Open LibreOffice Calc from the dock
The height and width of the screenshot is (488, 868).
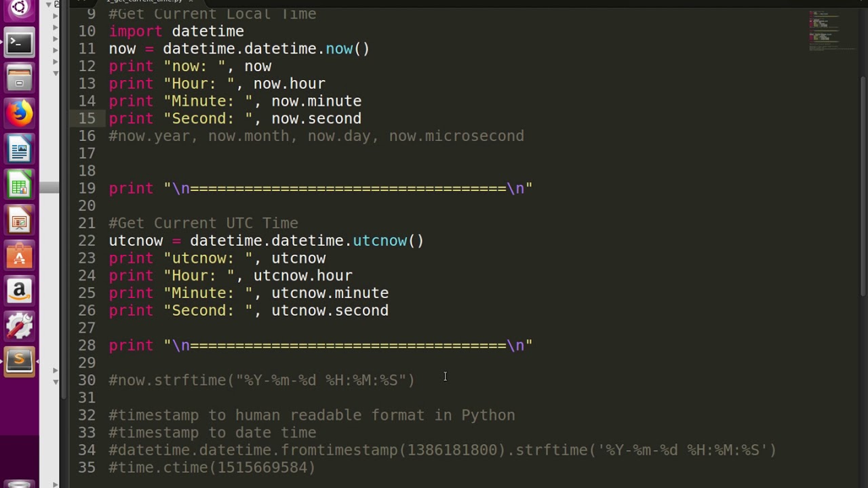[x=19, y=185]
